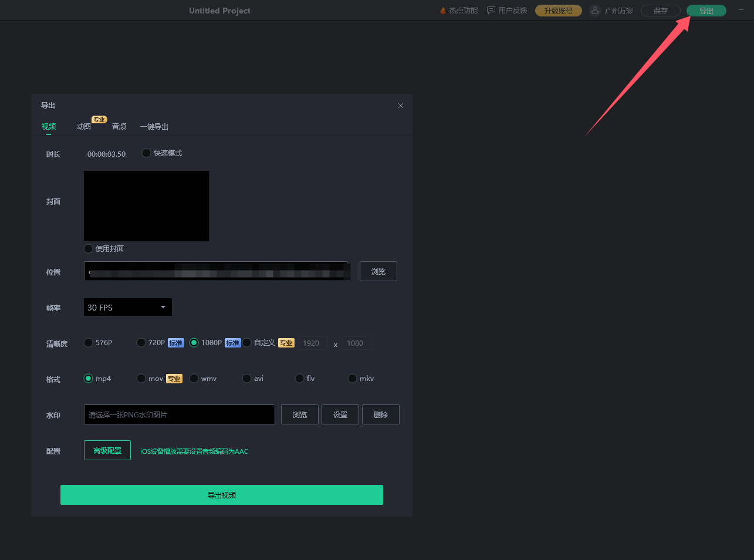The height and width of the screenshot is (560, 754).
Task: Click the 保存 save button
Action: 661,11
